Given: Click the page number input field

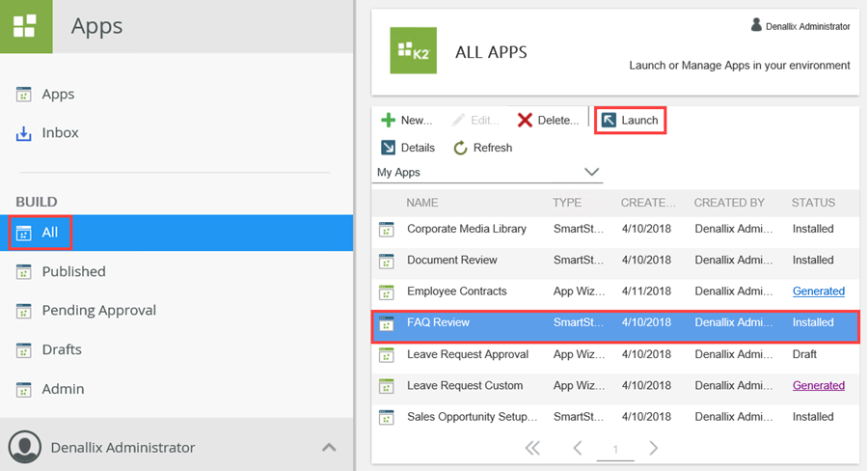Looking at the screenshot, I should [615, 449].
